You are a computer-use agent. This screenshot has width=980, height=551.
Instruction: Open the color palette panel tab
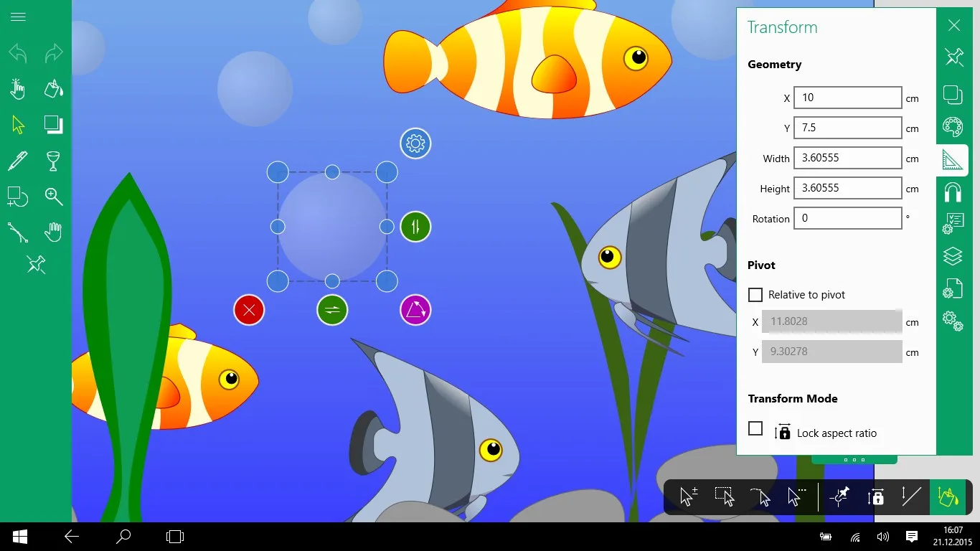(953, 127)
